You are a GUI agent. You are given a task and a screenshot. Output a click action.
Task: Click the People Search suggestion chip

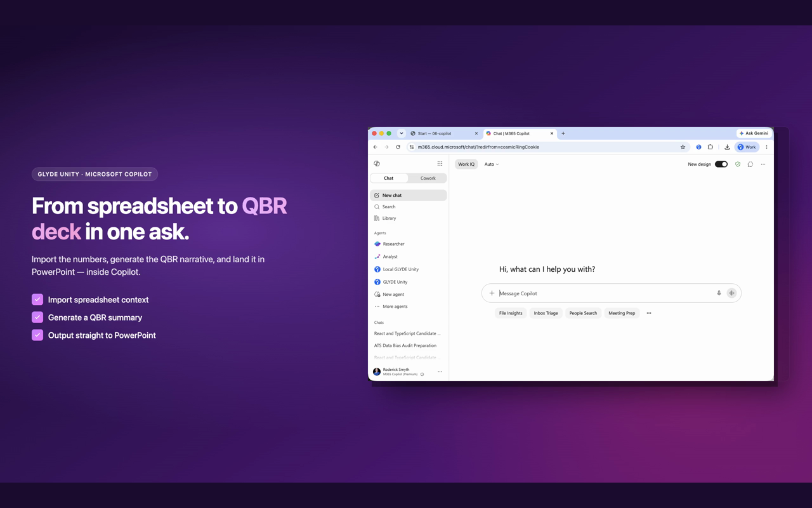tap(583, 313)
